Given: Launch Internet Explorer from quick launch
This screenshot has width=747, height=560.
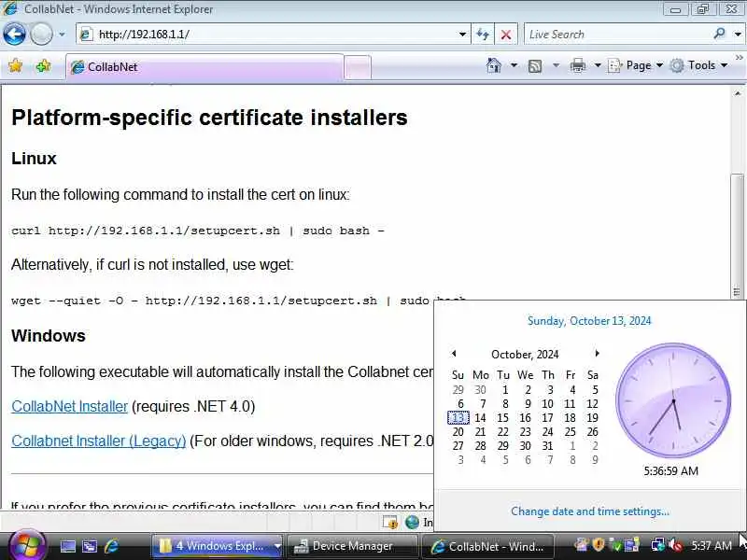Looking at the screenshot, I should (x=112, y=546).
